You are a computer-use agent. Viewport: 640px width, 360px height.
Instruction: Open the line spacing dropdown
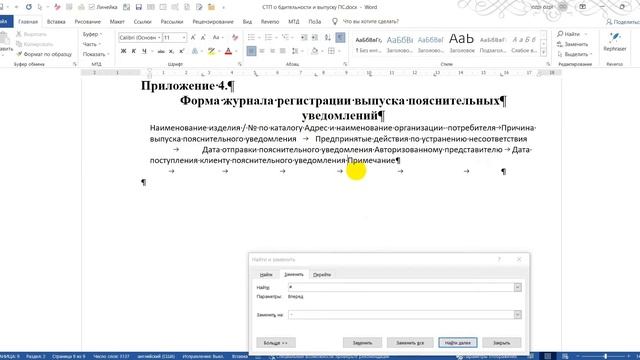(297, 51)
